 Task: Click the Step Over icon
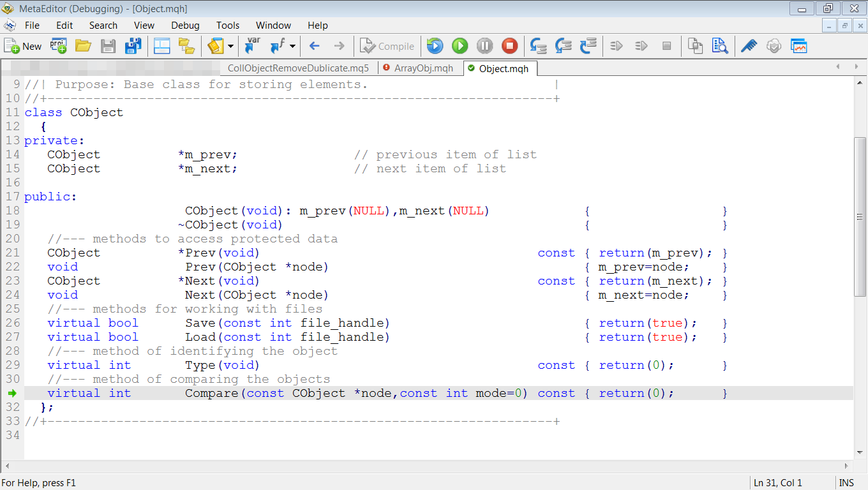[x=563, y=46]
